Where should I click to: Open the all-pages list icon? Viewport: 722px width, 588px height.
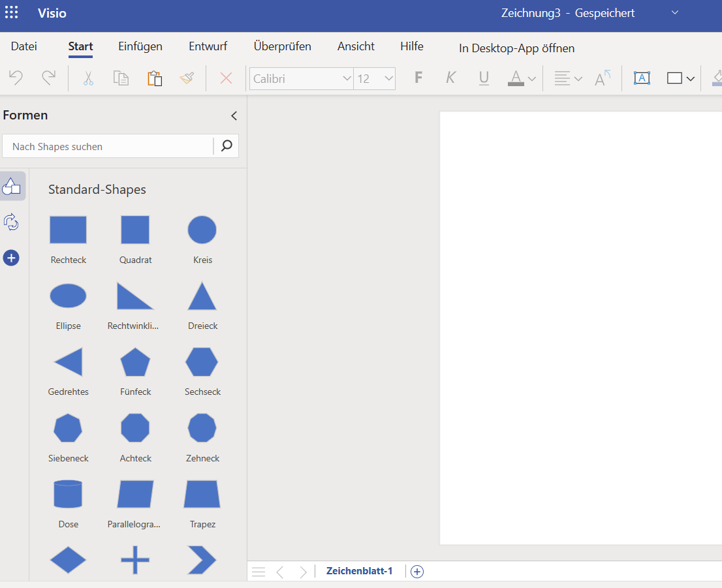pyautogui.click(x=259, y=572)
